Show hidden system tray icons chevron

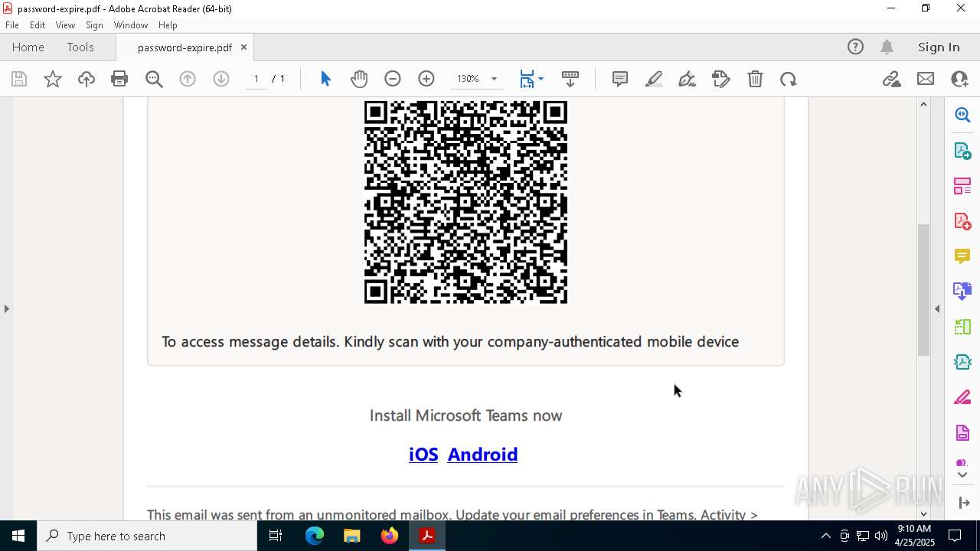point(825,536)
